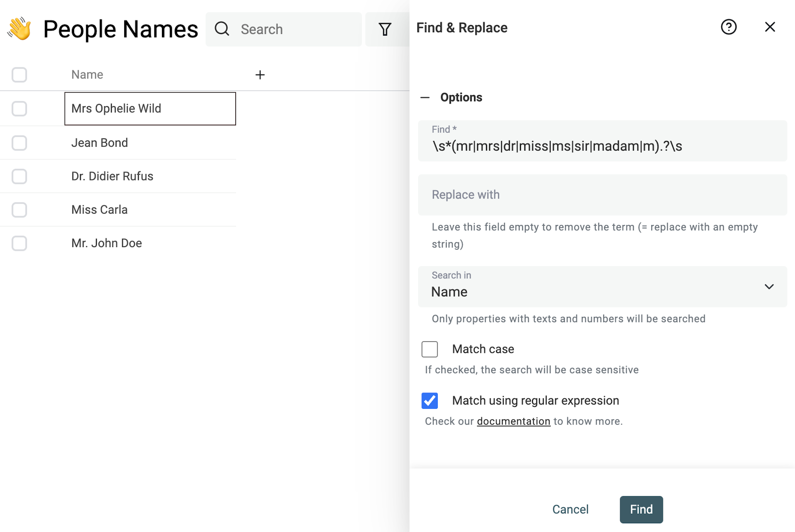Click the Search input field
The image size is (795, 532).
290,29
